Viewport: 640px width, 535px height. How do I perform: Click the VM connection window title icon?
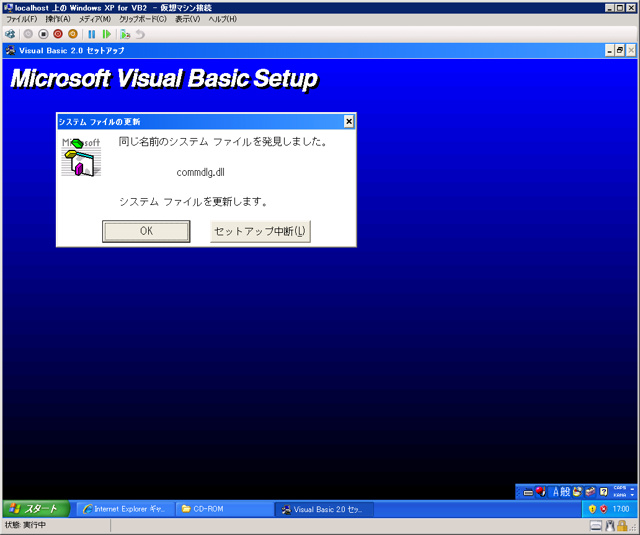tap(8, 8)
